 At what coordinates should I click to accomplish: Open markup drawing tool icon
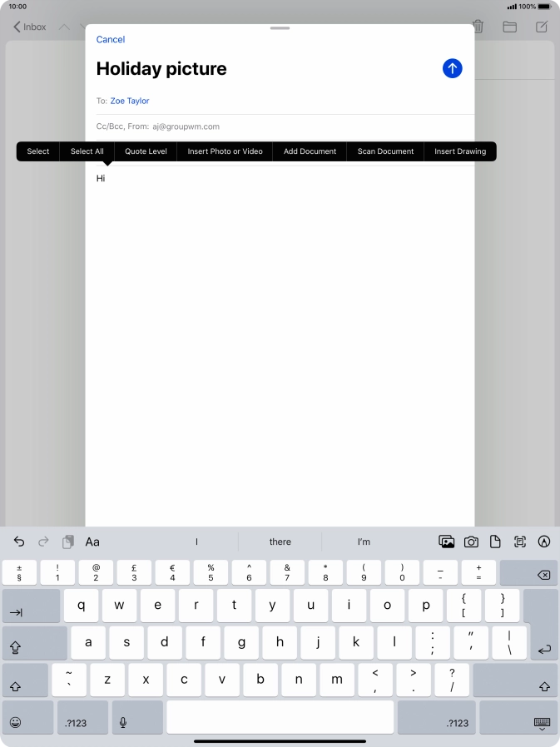(545, 542)
